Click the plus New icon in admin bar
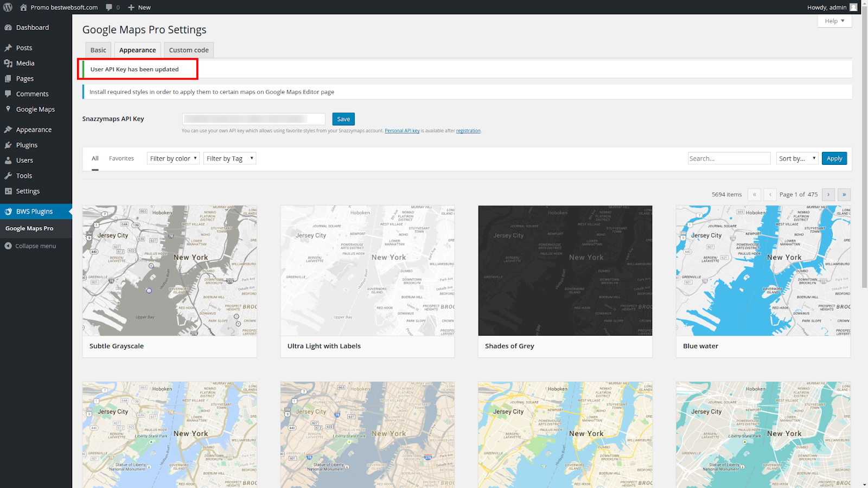This screenshot has height=488, width=868. coord(131,7)
